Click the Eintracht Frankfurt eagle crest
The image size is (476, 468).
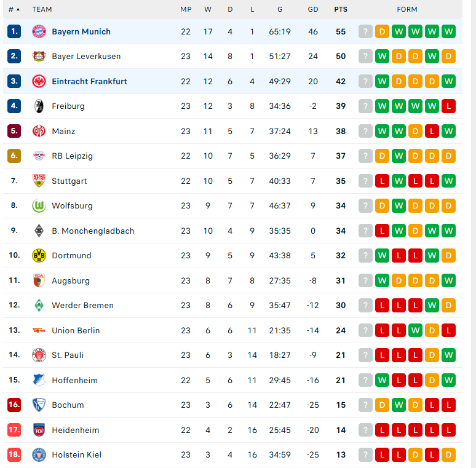(39, 81)
